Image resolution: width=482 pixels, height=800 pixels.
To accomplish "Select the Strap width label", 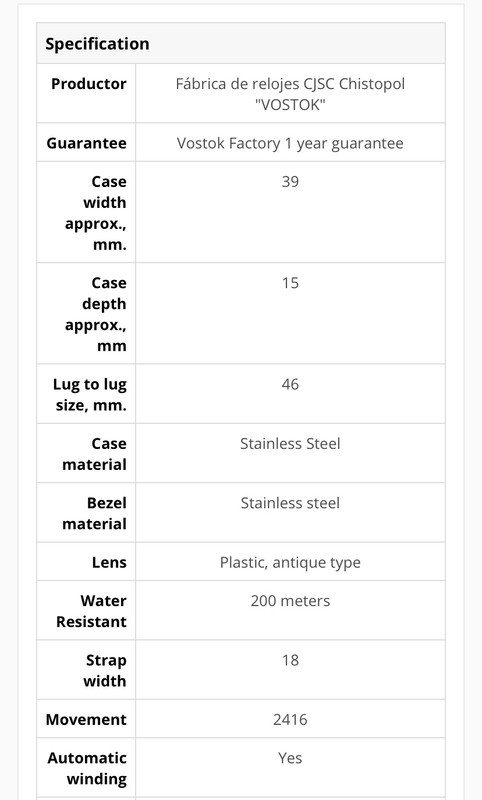I will coord(105,670).
